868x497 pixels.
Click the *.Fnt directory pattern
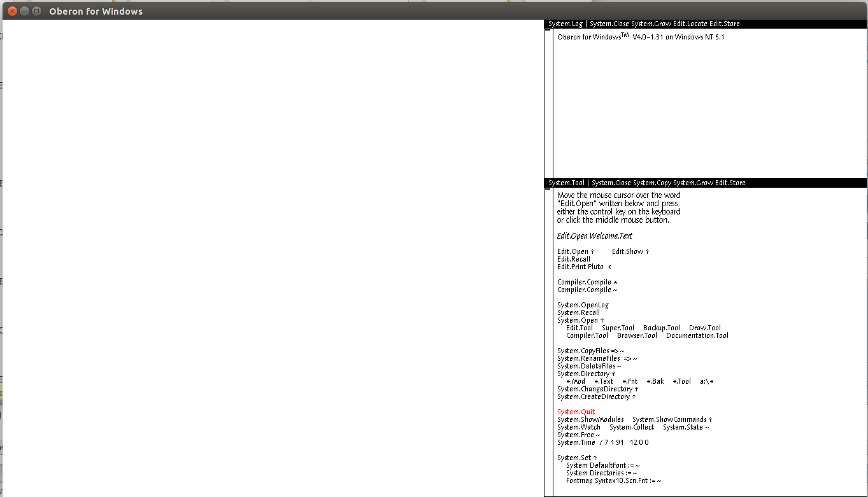pos(630,382)
